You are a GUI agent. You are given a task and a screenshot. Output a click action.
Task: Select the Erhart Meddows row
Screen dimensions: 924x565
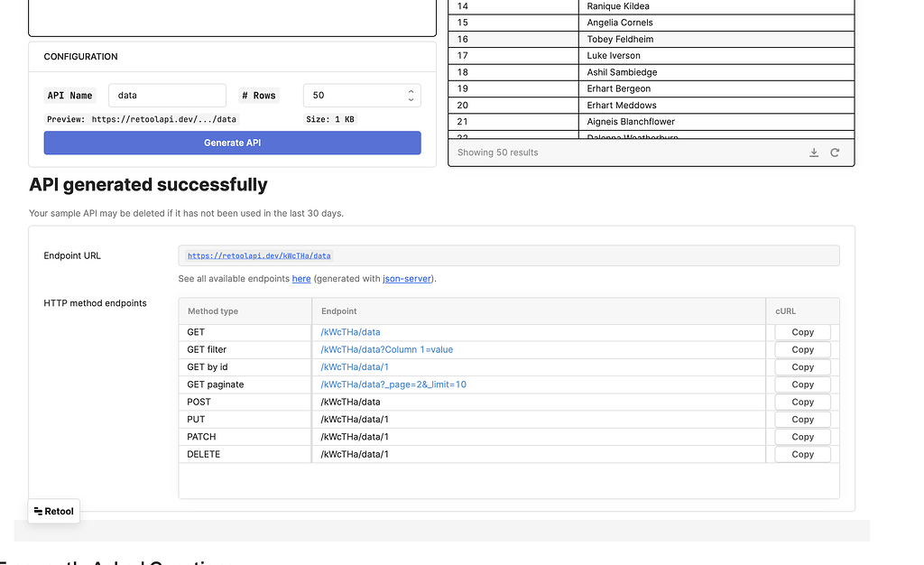point(651,106)
